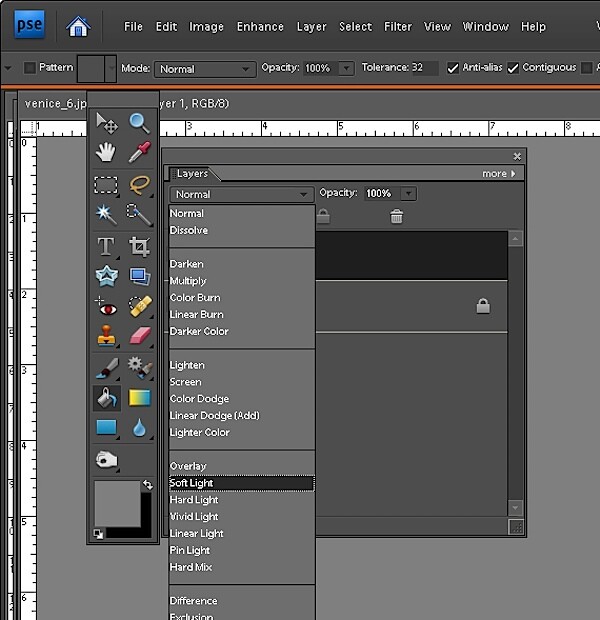Open the View menu
This screenshot has height=620, width=600.
[x=437, y=26]
